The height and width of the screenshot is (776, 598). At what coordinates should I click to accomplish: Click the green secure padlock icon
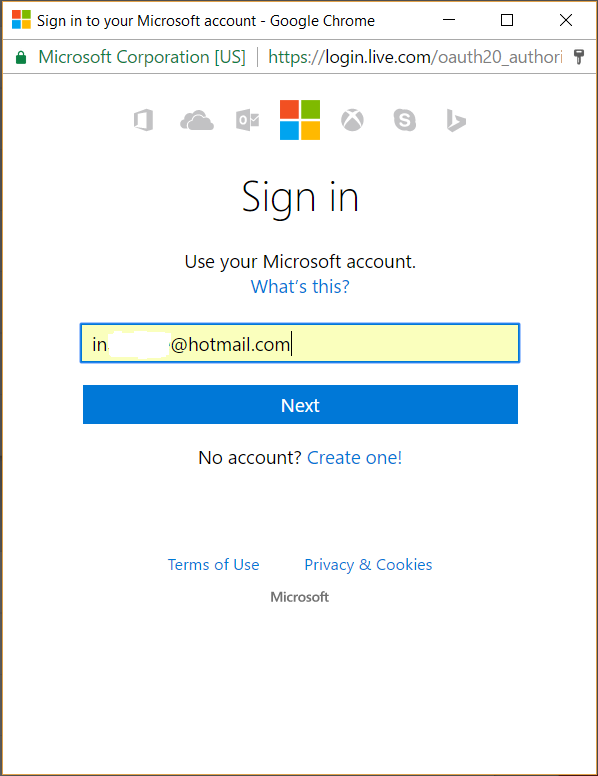(x=21, y=57)
